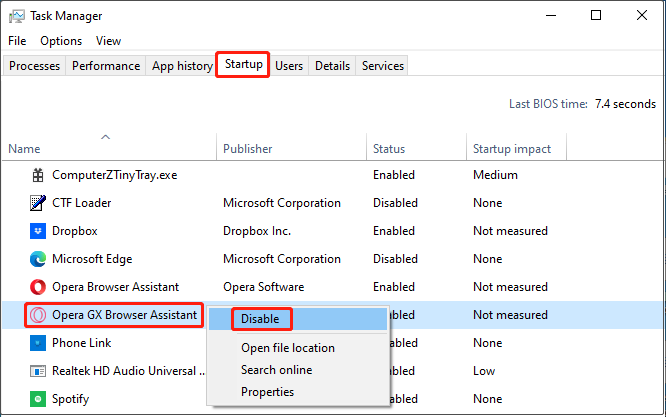Sort by the Publisher column header
This screenshot has height=417, width=666.
tap(248, 149)
